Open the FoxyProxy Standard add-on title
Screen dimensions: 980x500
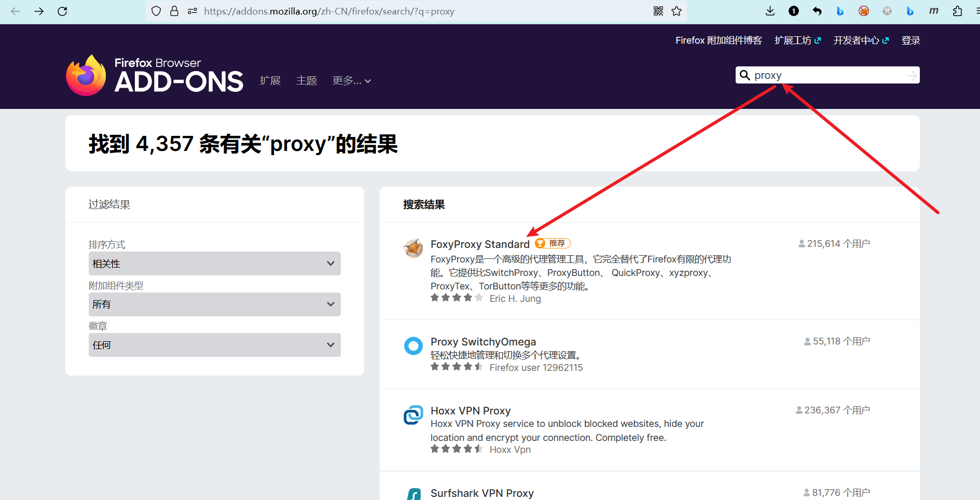[x=480, y=244]
